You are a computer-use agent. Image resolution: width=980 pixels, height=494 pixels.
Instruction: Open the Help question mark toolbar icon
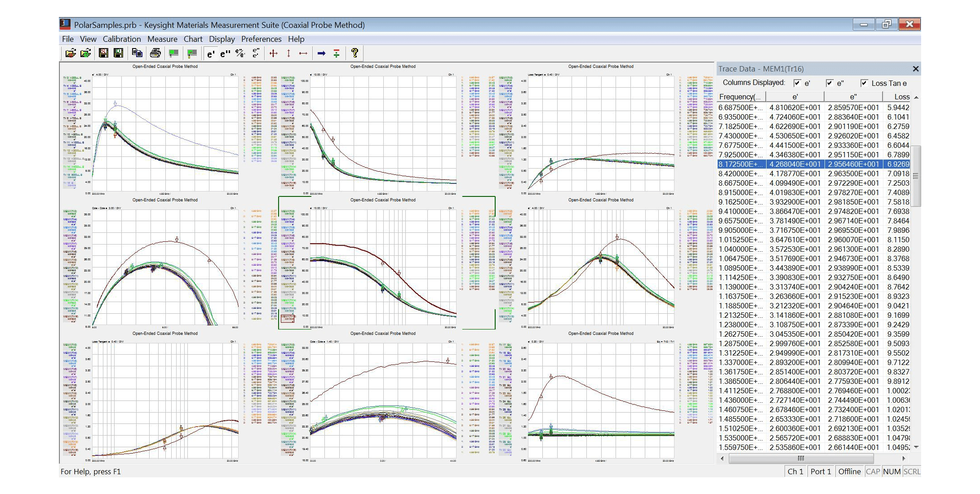click(x=355, y=53)
